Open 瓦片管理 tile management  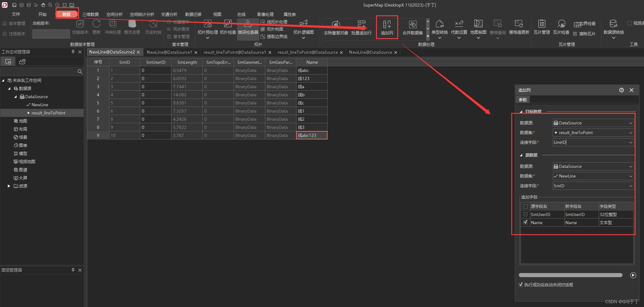click(542, 27)
